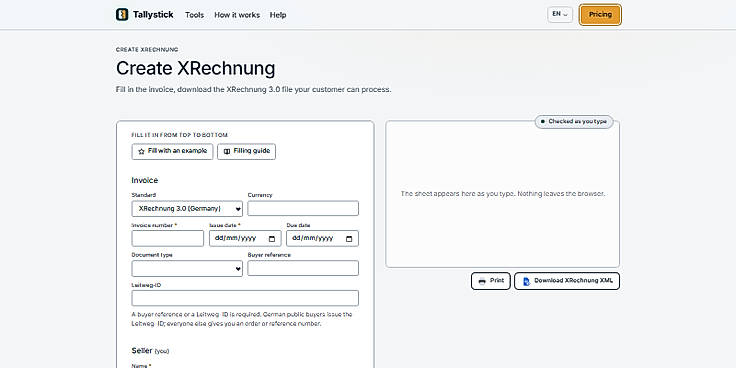Screen dimensions: 736x368
Task: Click the Issue date field
Action: point(245,238)
